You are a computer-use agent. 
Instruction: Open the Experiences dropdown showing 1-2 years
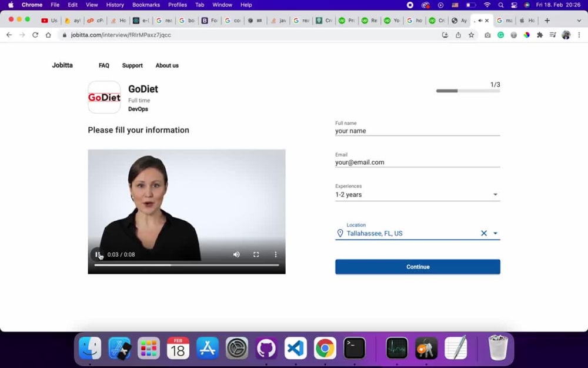click(x=417, y=194)
